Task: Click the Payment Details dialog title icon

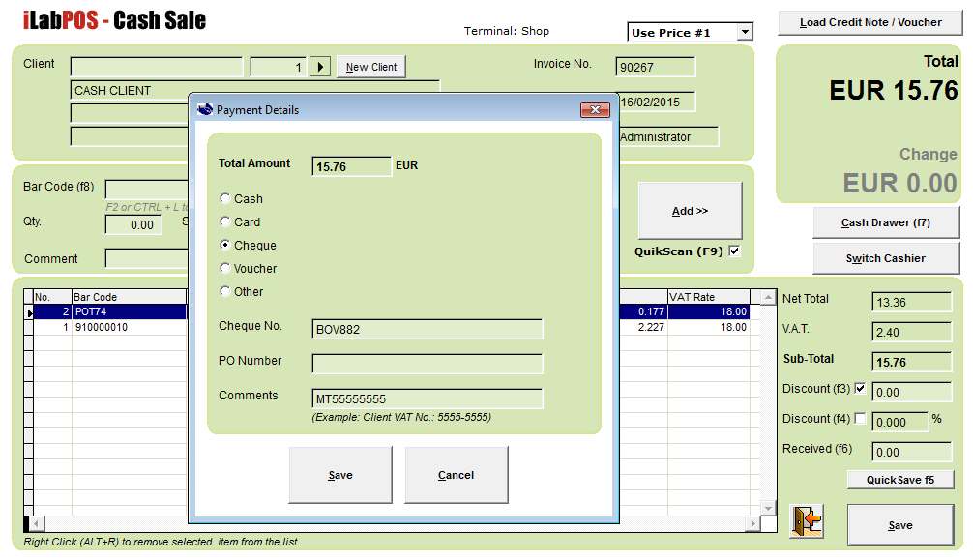Action: click(x=204, y=110)
